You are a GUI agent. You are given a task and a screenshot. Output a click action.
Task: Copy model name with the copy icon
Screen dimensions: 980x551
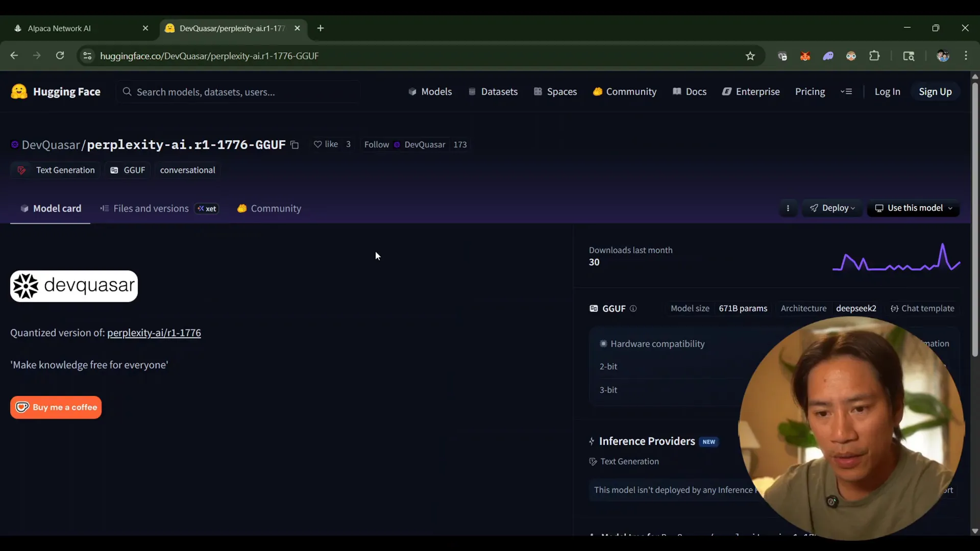[295, 145]
